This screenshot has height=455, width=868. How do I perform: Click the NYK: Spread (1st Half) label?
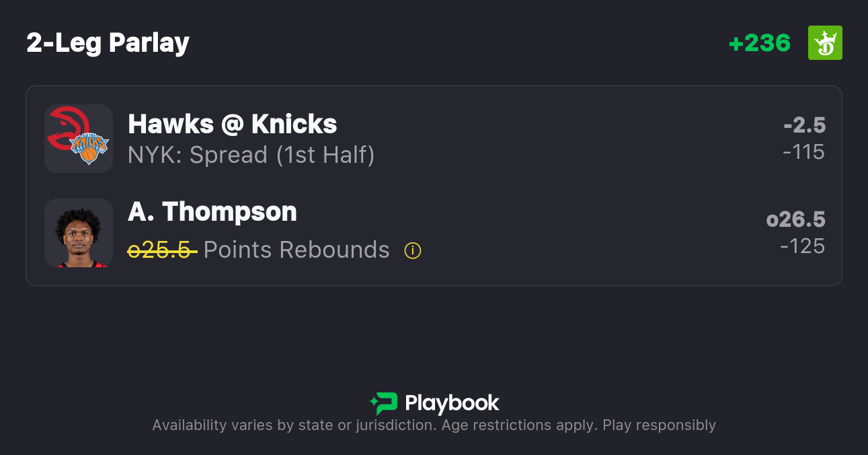pyautogui.click(x=251, y=155)
